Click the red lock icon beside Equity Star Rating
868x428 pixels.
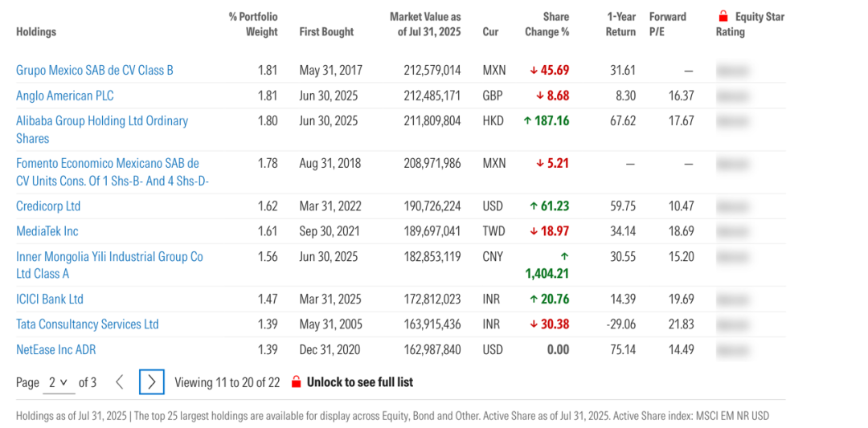click(x=723, y=17)
